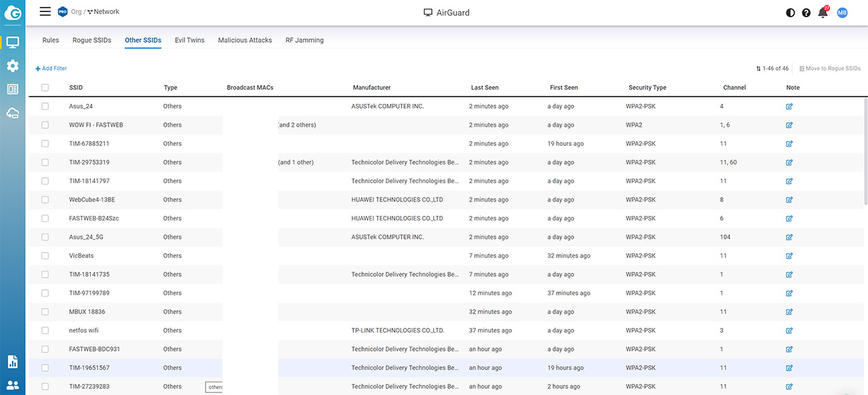868x395 pixels.
Task: Select the Other SSIDs tab
Action: pyautogui.click(x=143, y=40)
